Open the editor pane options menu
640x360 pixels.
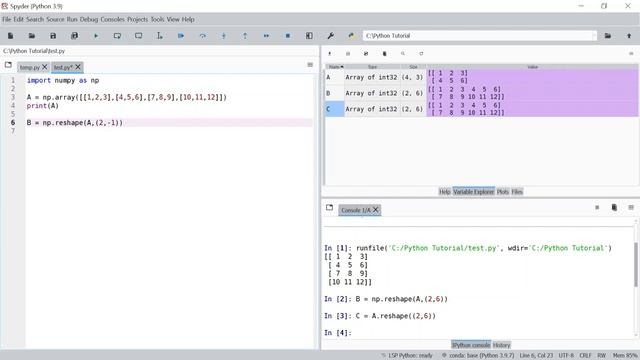310,65
